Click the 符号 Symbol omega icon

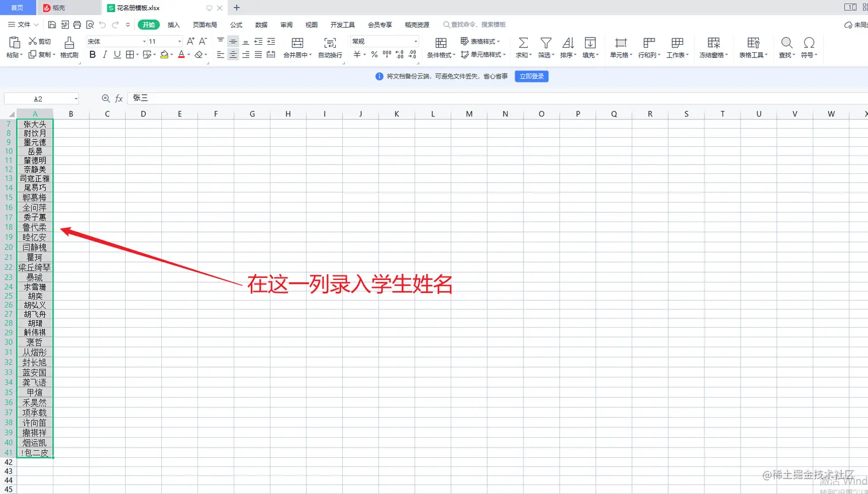[x=809, y=42]
